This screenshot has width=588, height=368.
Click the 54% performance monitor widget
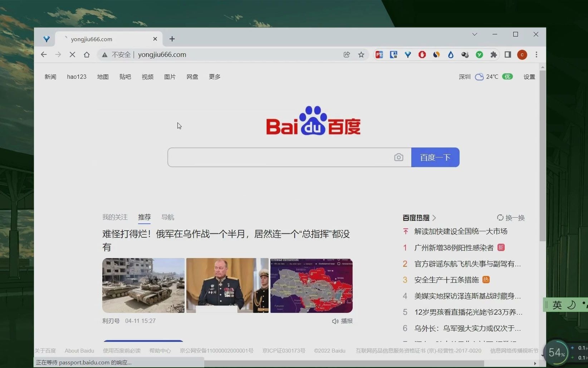click(557, 353)
